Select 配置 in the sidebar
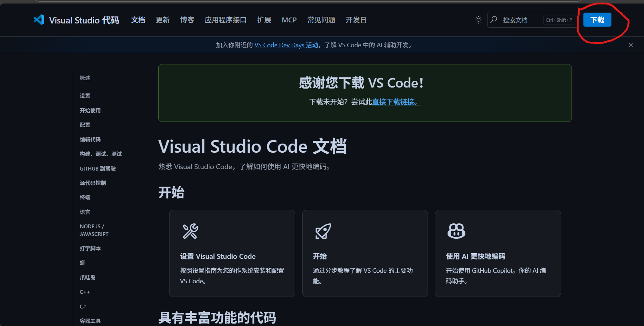The width and height of the screenshot is (644, 326). coord(85,125)
